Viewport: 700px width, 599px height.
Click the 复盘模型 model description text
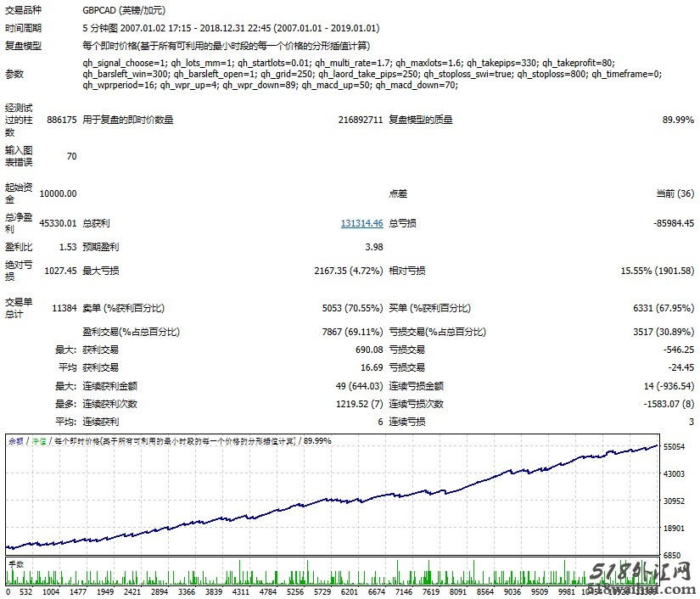226,46
